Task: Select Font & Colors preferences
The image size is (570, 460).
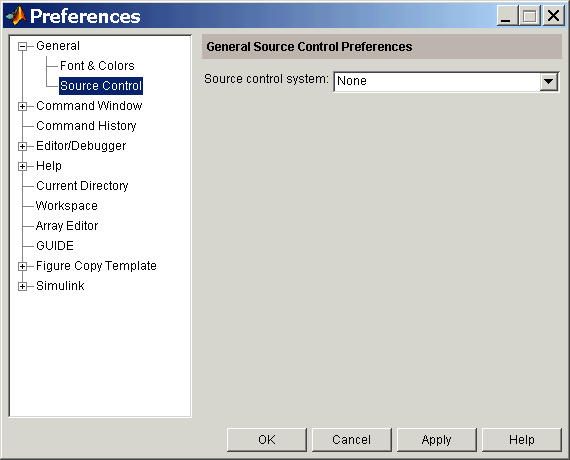Action: (x=97, y=66)
